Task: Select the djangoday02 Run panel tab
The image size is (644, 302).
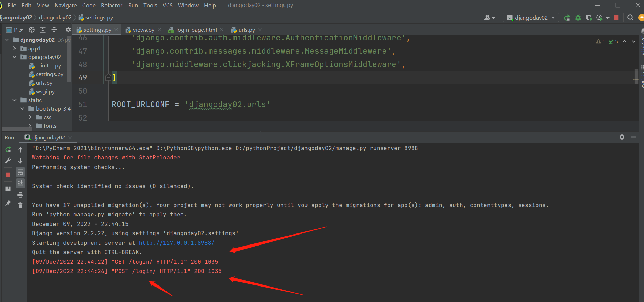Action: coord(48,137)
